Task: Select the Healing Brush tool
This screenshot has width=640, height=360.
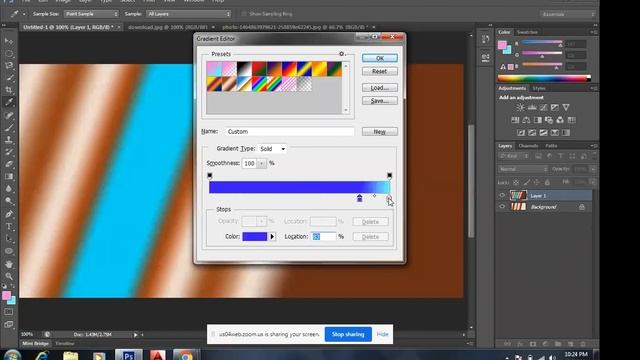Action: coord(9,116)
